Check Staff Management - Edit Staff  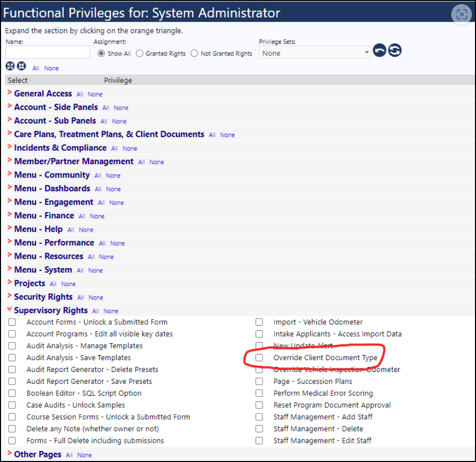coord(259,440)
